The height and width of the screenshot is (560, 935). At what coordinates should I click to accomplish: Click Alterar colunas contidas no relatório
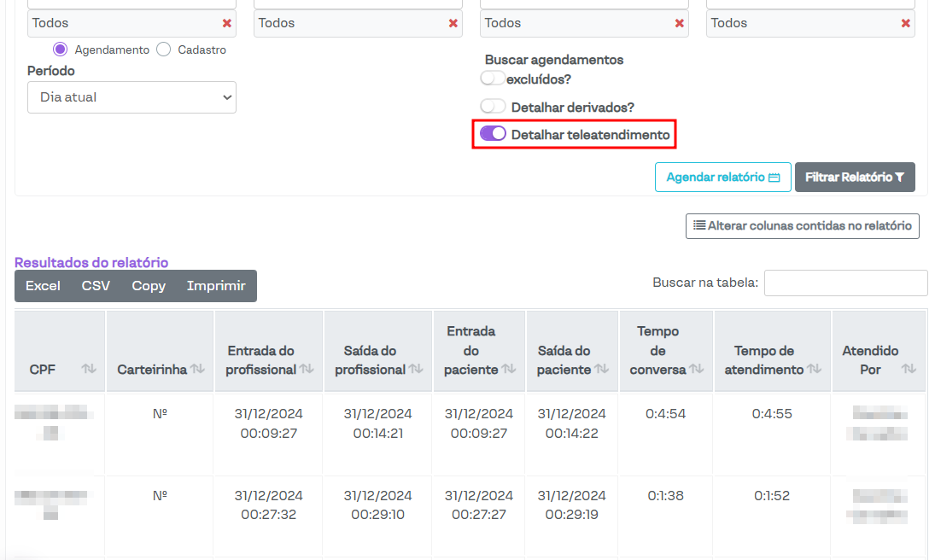coord(802,226)
